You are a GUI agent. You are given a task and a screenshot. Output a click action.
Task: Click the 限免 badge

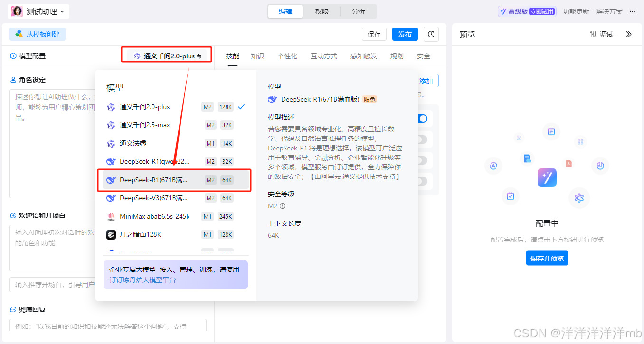coord(369,100)
